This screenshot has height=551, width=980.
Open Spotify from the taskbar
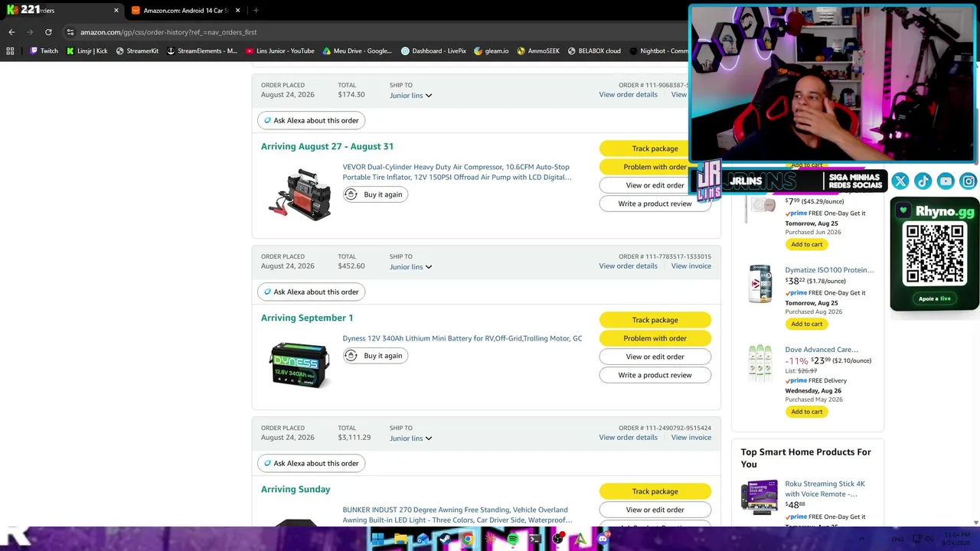pyautogui.click(x=512, y=540)
